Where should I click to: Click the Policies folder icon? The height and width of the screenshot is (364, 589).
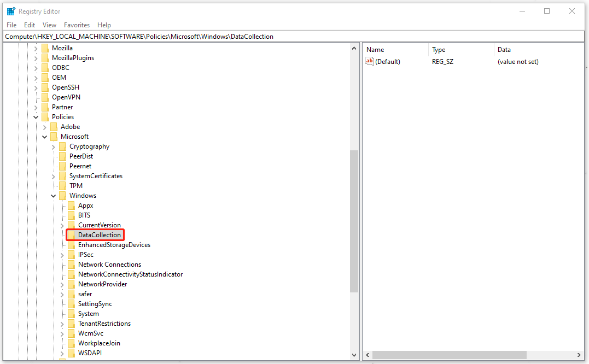45,117
